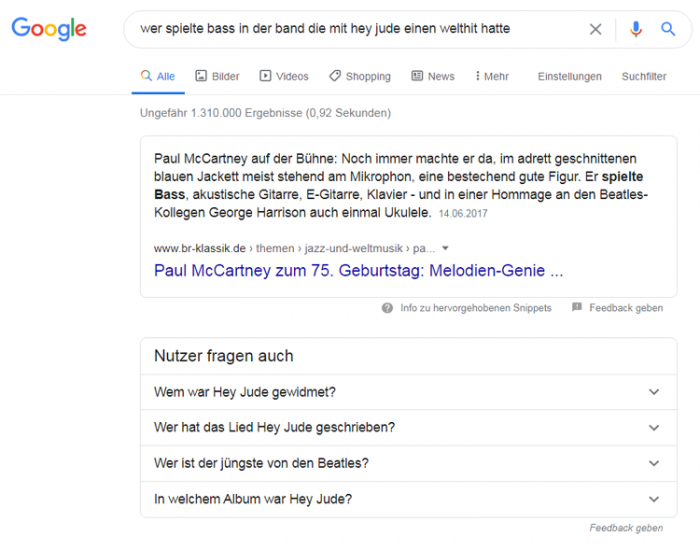Open the Mehr menu

pos(492,76)
